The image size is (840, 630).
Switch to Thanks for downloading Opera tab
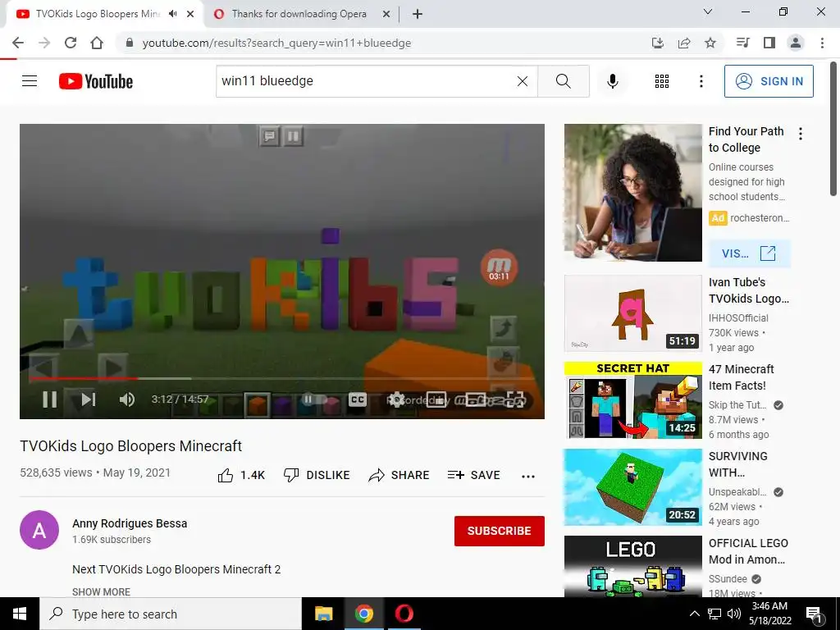[299, 14]
